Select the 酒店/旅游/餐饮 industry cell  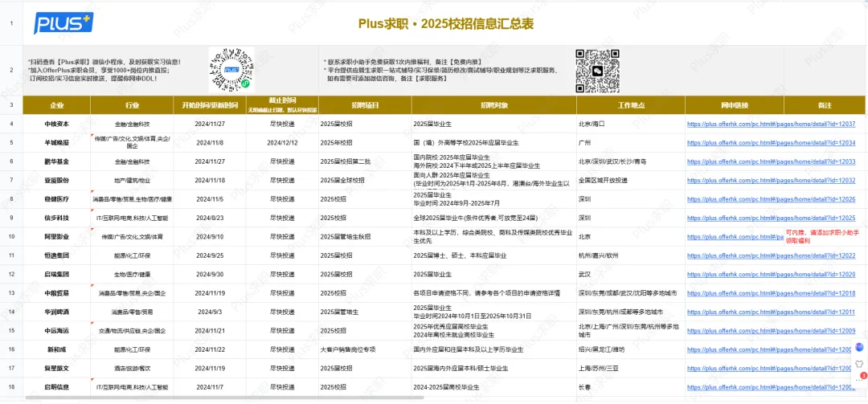(x=132, y=369)
